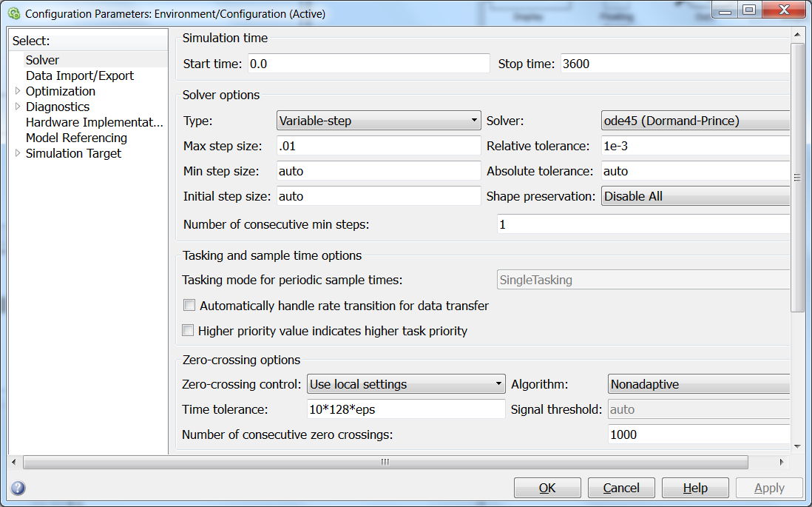The width and height of the screenshot is (812, 507).
Task: Click the blue help icon at bottom-left
Action: (18, 488)
